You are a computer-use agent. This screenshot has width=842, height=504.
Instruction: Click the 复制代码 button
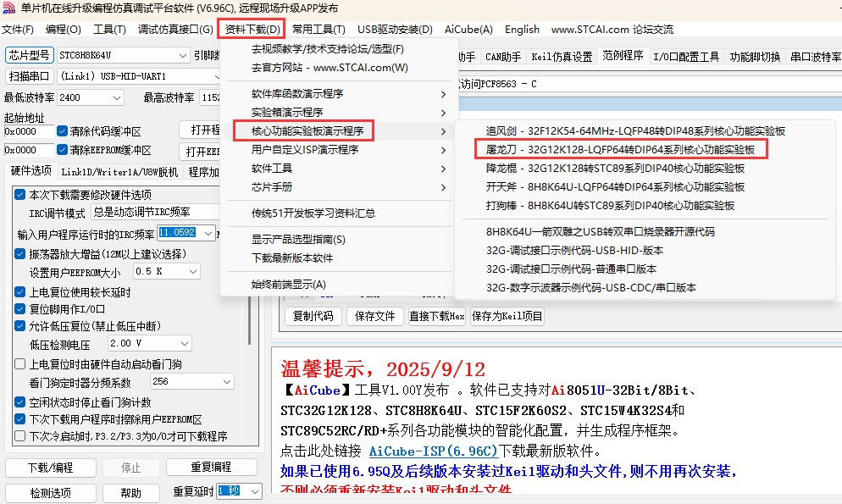[313, 316]
